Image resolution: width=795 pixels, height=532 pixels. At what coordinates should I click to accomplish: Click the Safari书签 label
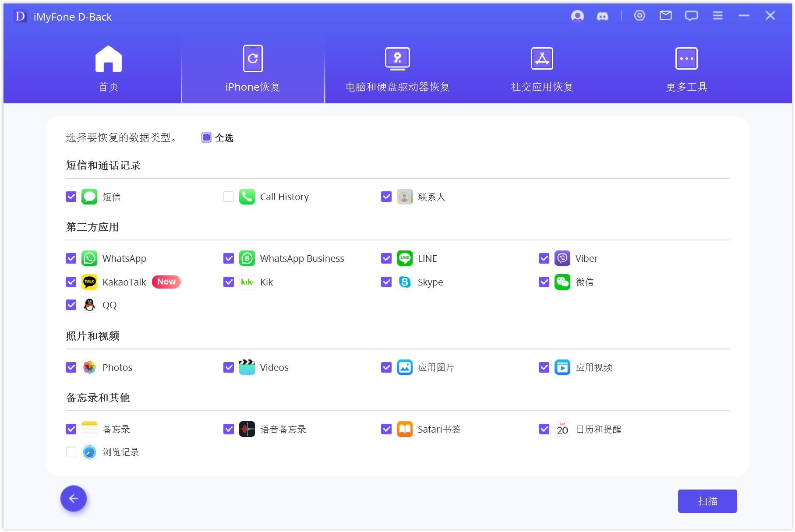tap(439, 429)
